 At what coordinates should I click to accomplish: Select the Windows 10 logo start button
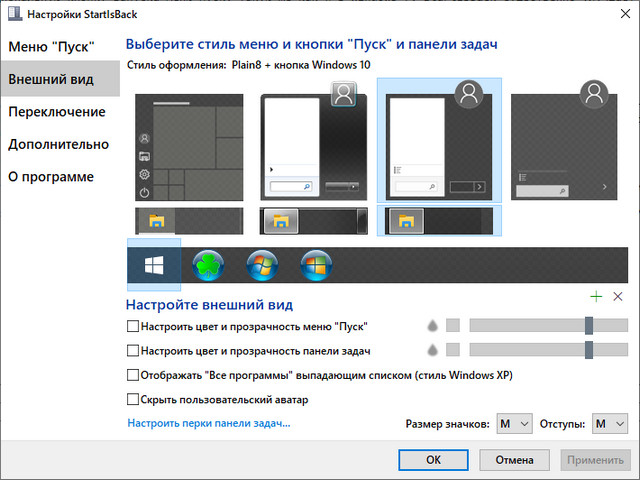coord(154,265)
